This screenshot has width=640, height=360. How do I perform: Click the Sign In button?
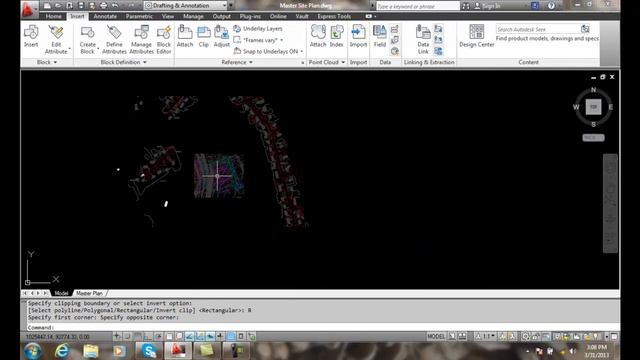(487, 6)
